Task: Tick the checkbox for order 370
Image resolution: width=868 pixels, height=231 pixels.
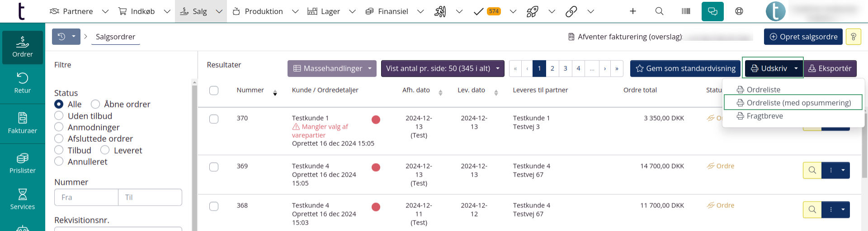Action: (x=214, y=119)
